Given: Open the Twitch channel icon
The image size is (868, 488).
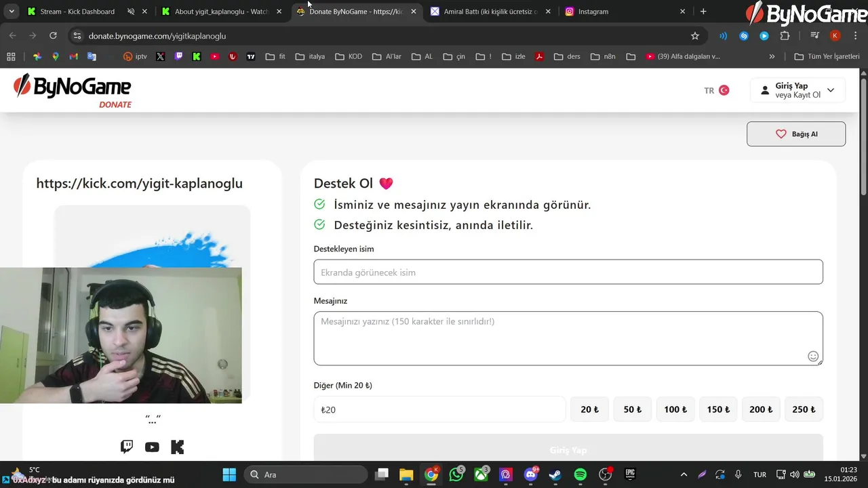Looking at the screenshot, I should [127, 447].
